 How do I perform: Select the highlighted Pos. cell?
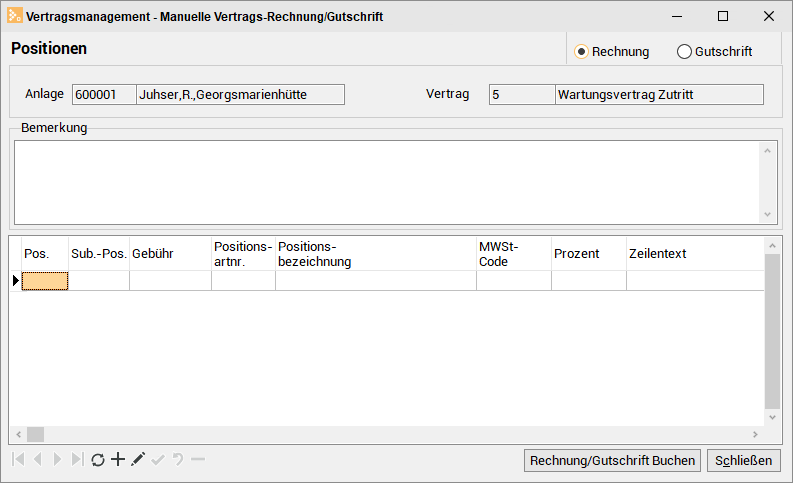pyautogui.click(x=45, y=281)
